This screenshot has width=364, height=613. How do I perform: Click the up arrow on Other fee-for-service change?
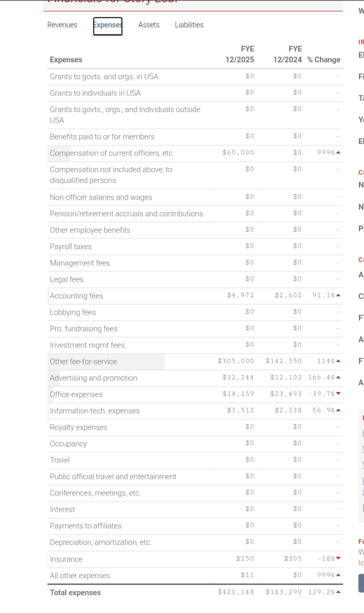tap(338, 361)
